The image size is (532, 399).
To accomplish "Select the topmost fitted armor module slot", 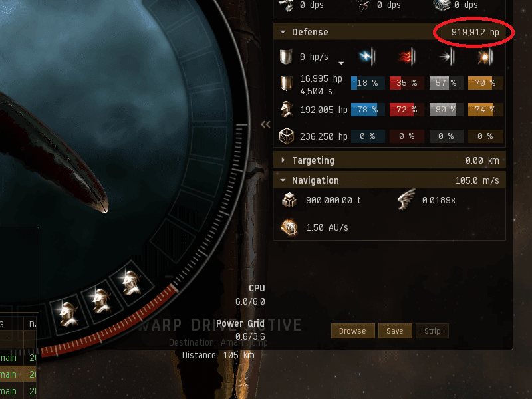I will point(132,281).
